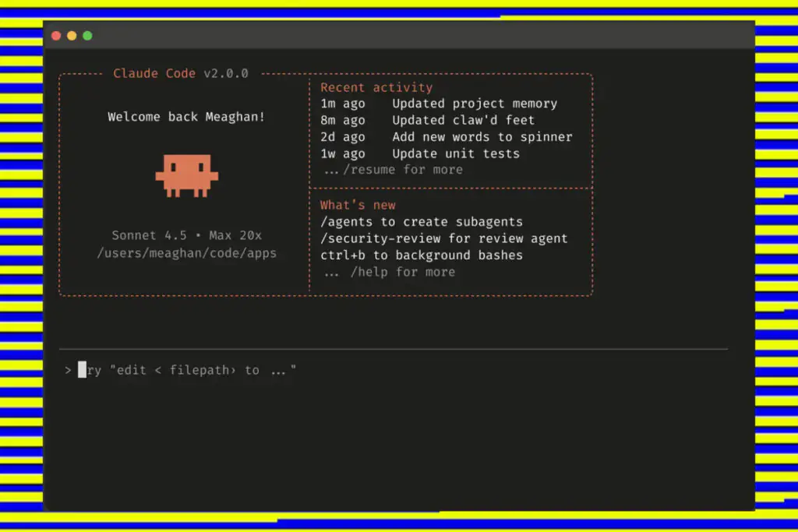Click the 'What's new' heading
The height and width of the screenshot is (532, 798).
point(358,206)
